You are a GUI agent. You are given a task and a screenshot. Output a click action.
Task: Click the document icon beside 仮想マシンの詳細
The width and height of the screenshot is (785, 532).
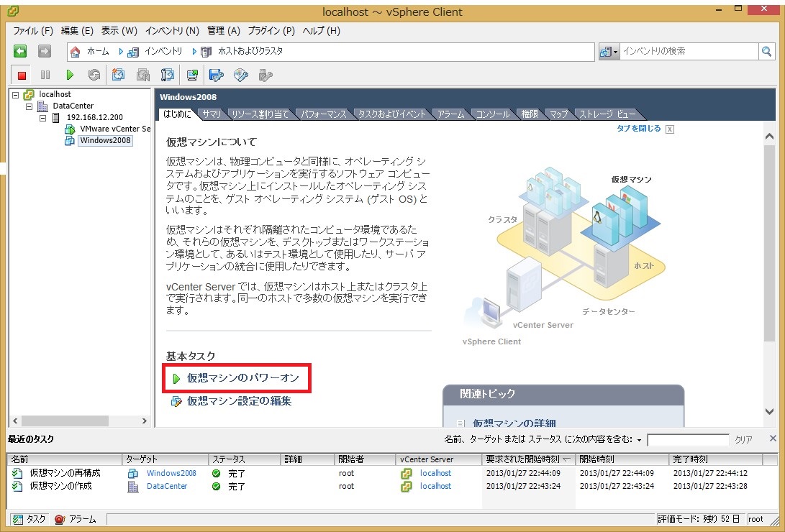pos(462,423)
